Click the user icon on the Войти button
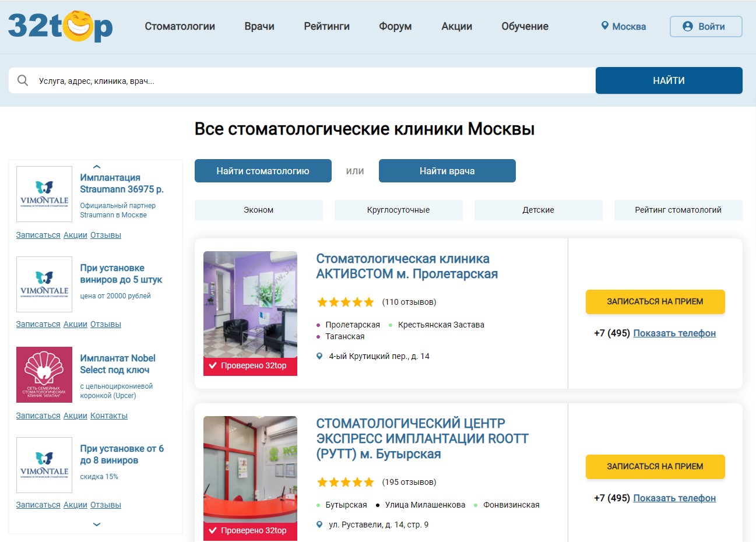The image size is (756, 542). coord(688,26)
